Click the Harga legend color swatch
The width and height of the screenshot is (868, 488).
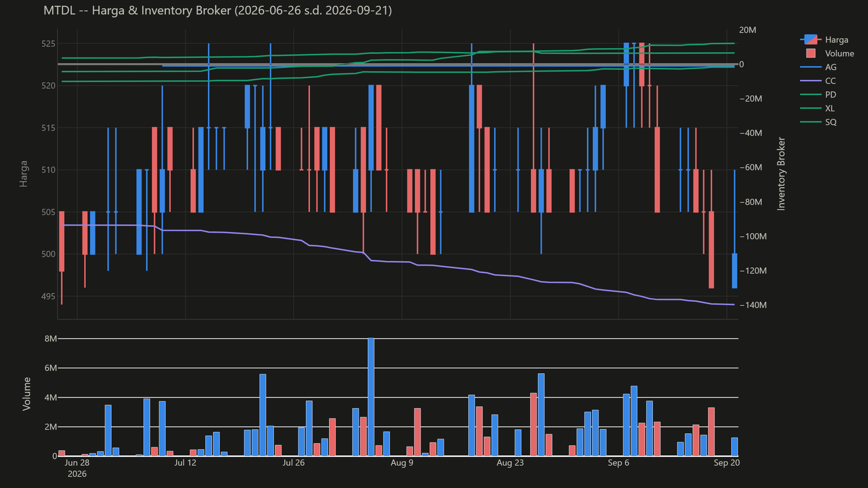(x=810, y=40)
